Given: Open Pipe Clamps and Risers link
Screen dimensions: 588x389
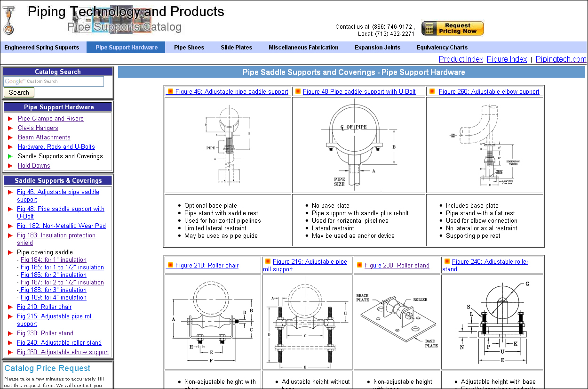Looking at the screenshot, I should (x=51, y=119).
